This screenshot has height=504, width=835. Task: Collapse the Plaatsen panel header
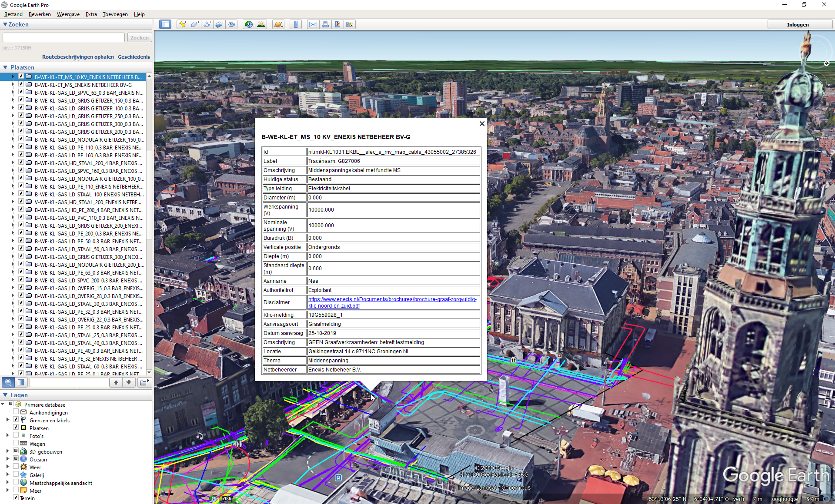pos(5,67)
